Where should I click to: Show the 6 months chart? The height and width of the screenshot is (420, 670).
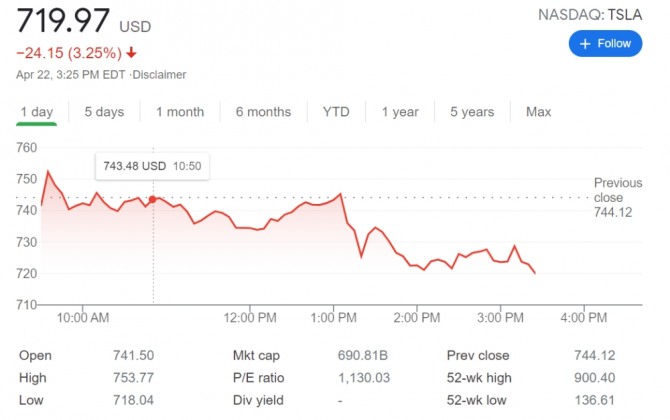[x=263, y=112]
